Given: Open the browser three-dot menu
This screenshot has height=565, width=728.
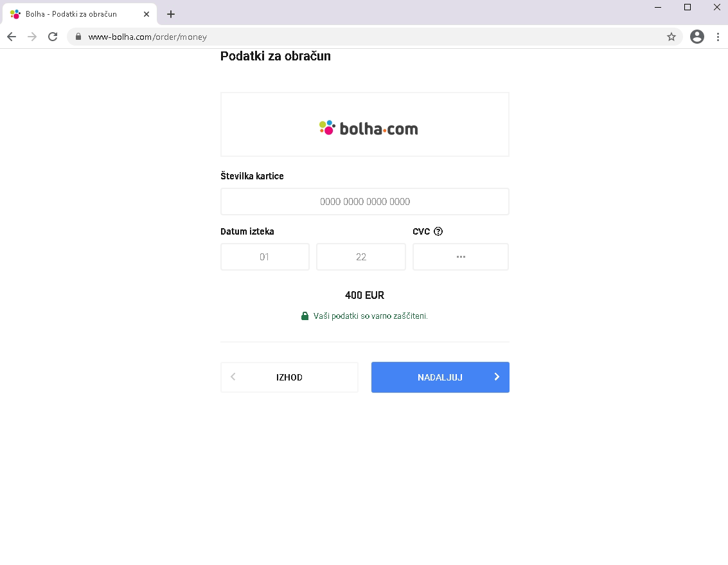Looking at the screenshot, I should 718,37.
